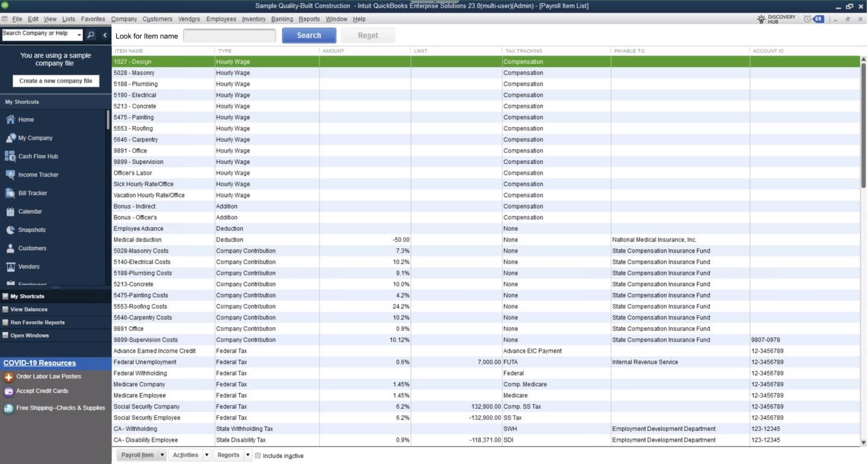The image size is (868, 464).
Task: Open reminders clock with 69 badge
Action: click(x=813, y=19)
